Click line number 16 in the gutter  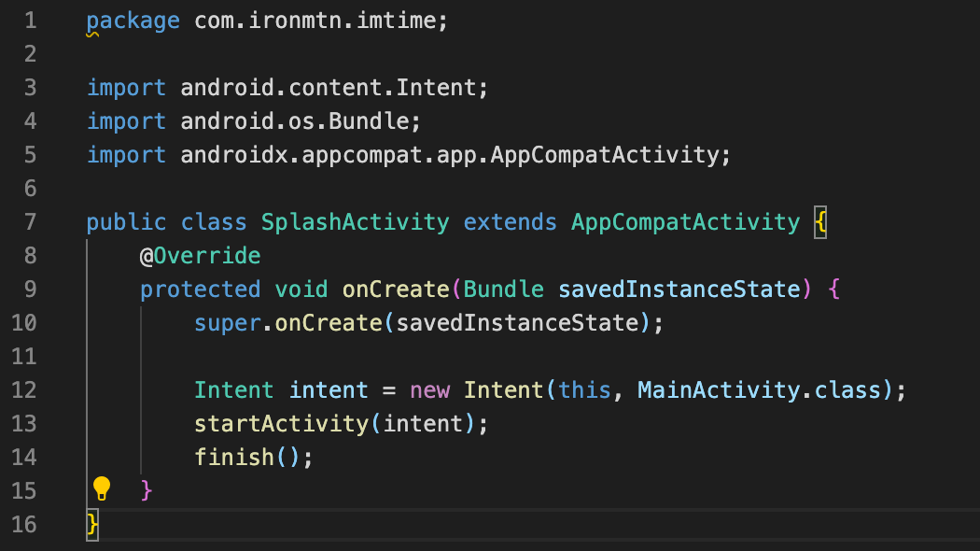[x=24, y=524]
